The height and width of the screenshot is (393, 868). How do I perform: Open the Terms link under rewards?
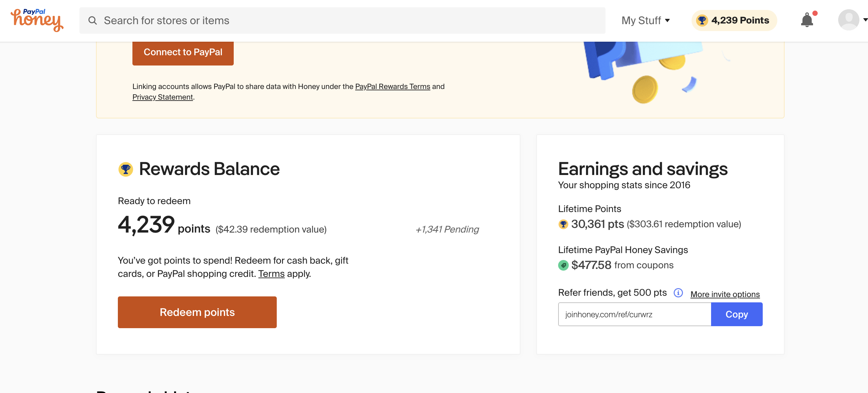271,274
